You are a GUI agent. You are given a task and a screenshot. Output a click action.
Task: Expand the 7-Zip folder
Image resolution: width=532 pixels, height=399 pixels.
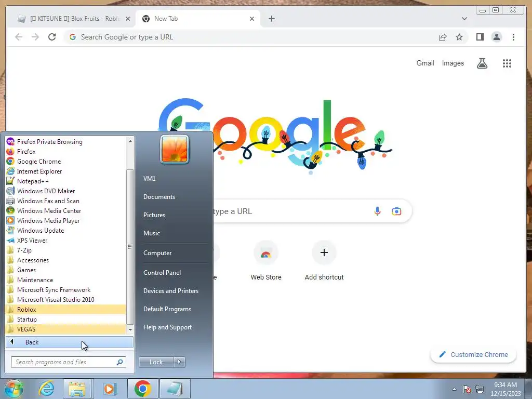point(65,250)
